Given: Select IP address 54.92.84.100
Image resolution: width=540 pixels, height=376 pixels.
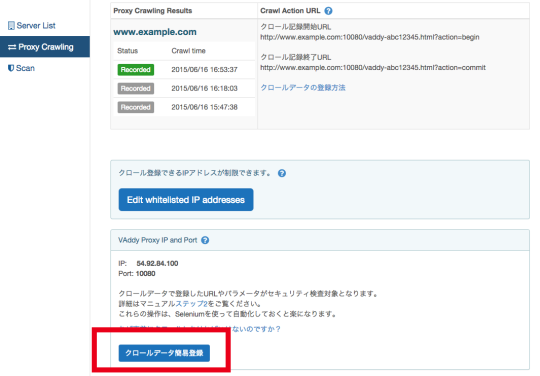Looking at the screenshot, I should point(157,263).
